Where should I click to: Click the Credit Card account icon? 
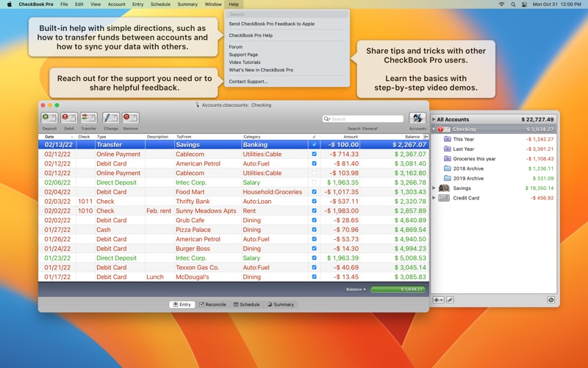444,198
